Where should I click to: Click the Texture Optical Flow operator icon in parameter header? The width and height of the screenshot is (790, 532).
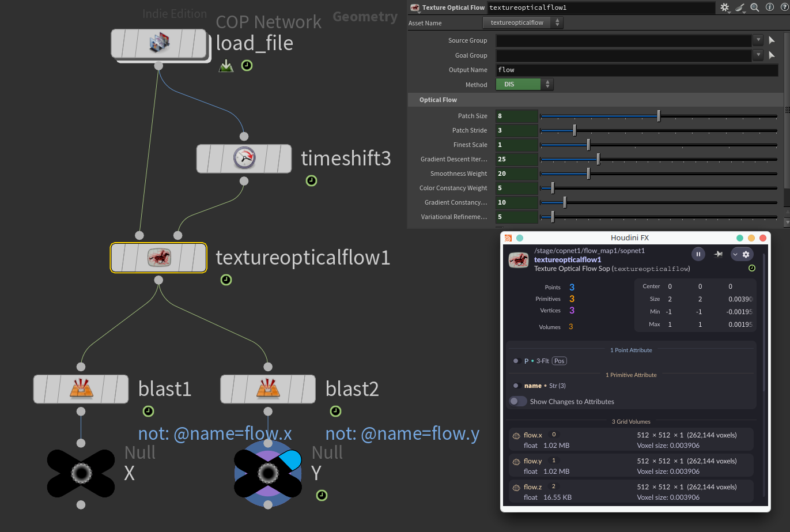click(x=415, y=7)
